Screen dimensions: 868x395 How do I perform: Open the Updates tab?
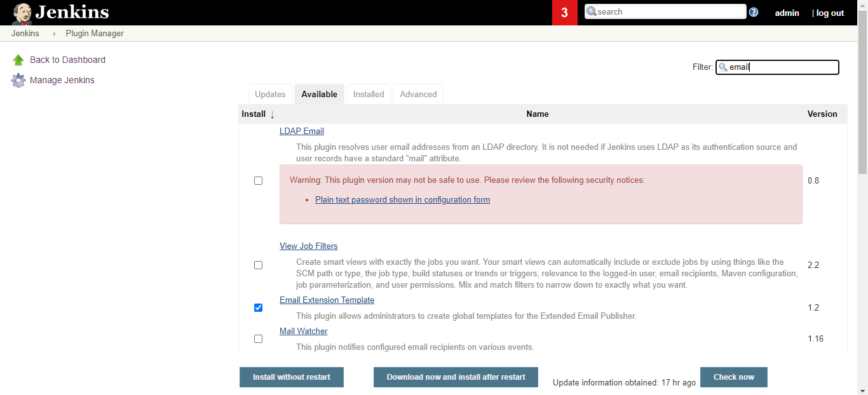(269, 94)
